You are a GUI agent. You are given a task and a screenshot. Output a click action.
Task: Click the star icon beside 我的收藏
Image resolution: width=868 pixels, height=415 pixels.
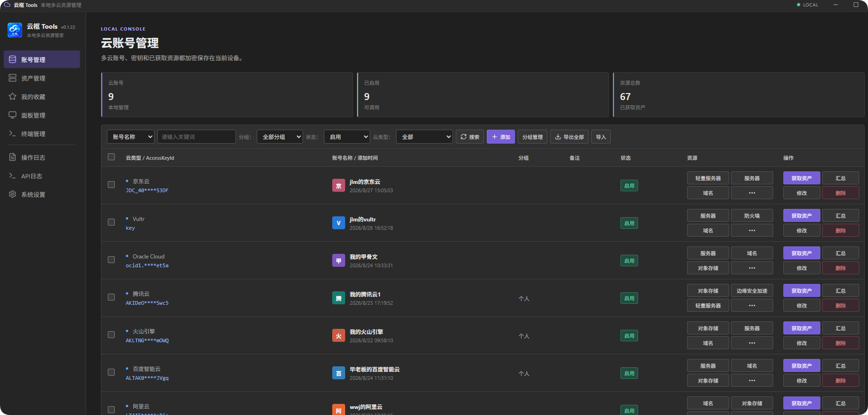click(12, 96)
